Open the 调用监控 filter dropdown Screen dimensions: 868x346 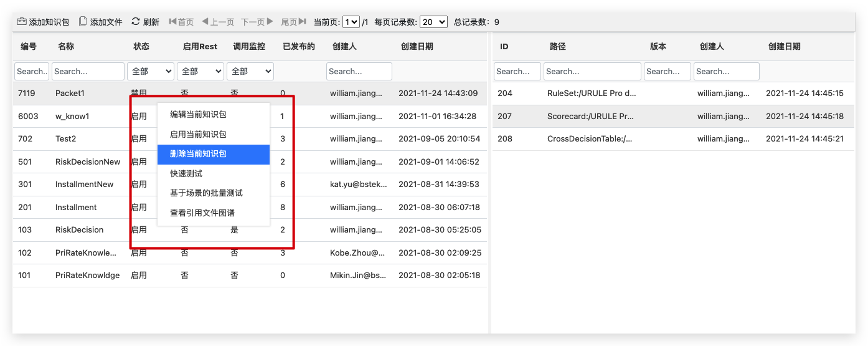pos(250,72)
